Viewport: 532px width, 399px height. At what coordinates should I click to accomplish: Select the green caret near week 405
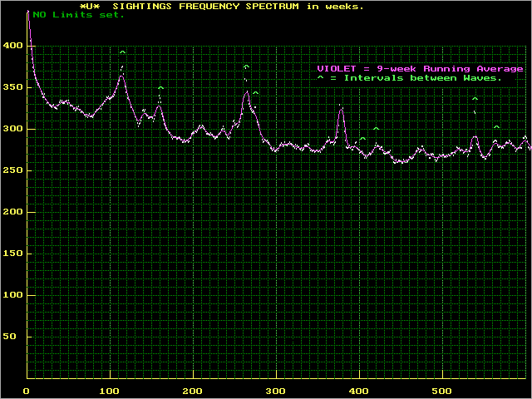[362, 139]
